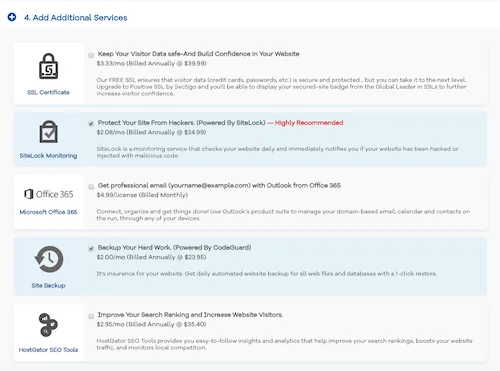Screen dimensions: 500x371
Task: Open the HostGator SEO Tools link
Action: [x=48, y=350]
